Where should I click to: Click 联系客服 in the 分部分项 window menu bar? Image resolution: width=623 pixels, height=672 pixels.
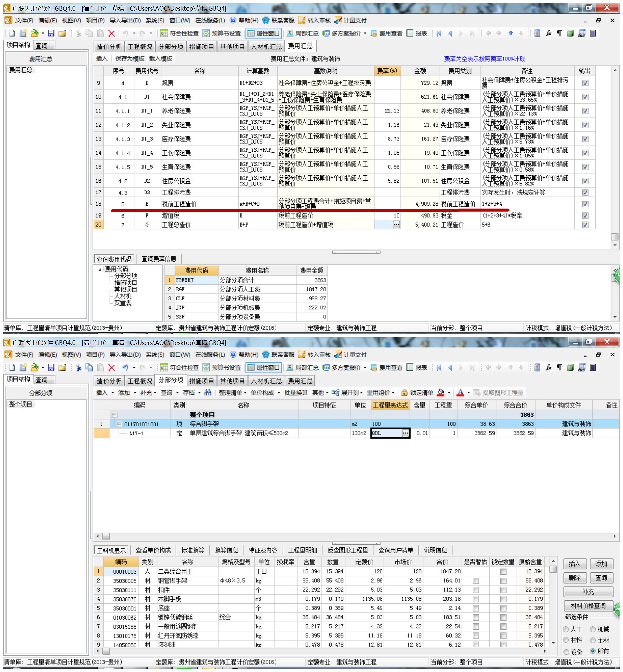tap(278, 354)
